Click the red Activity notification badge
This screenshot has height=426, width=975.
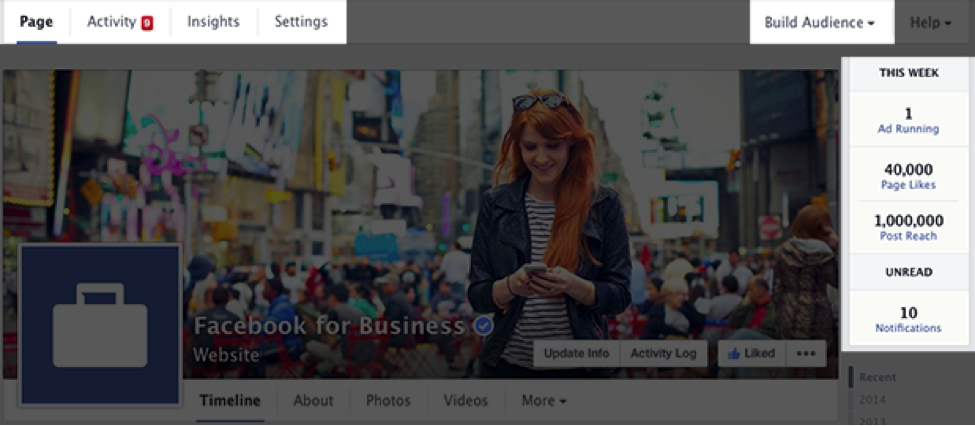tap(147, 23)
